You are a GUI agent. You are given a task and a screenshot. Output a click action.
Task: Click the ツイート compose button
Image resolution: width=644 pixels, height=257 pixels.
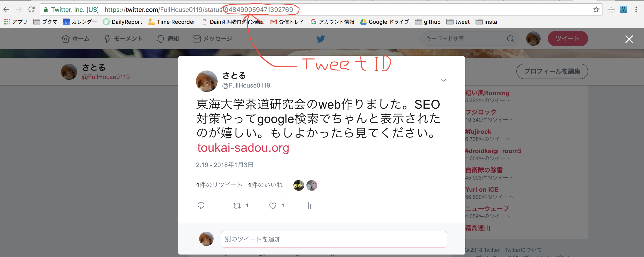(568, 39)
